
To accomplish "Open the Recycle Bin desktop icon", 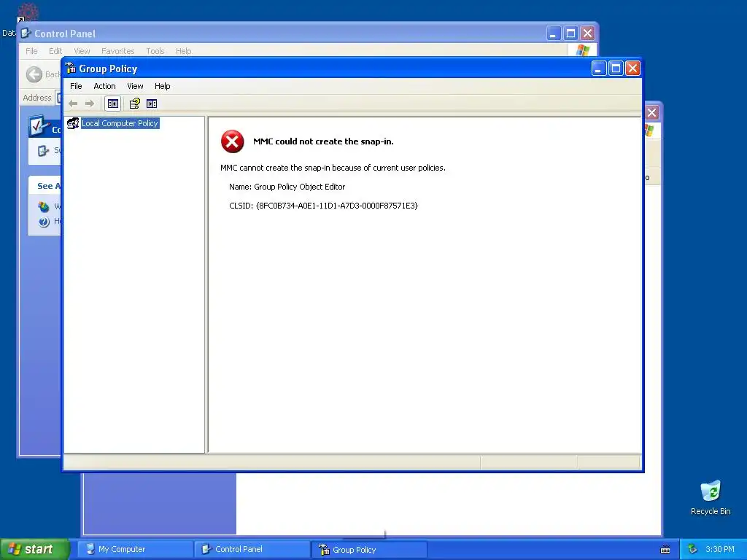I will pyautogui.click(x=711, y=497).
